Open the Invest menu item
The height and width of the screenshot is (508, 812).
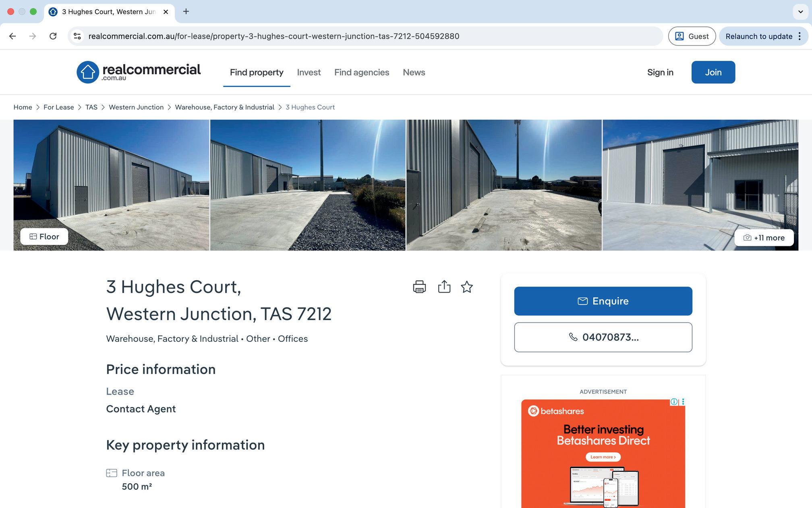click(309, 72)
